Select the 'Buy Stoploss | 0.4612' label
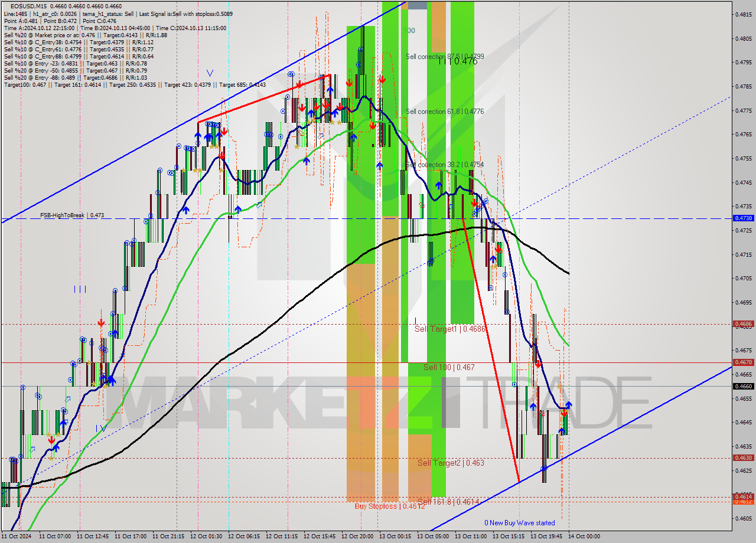This screenshot has width=756, height=543. 390,506
